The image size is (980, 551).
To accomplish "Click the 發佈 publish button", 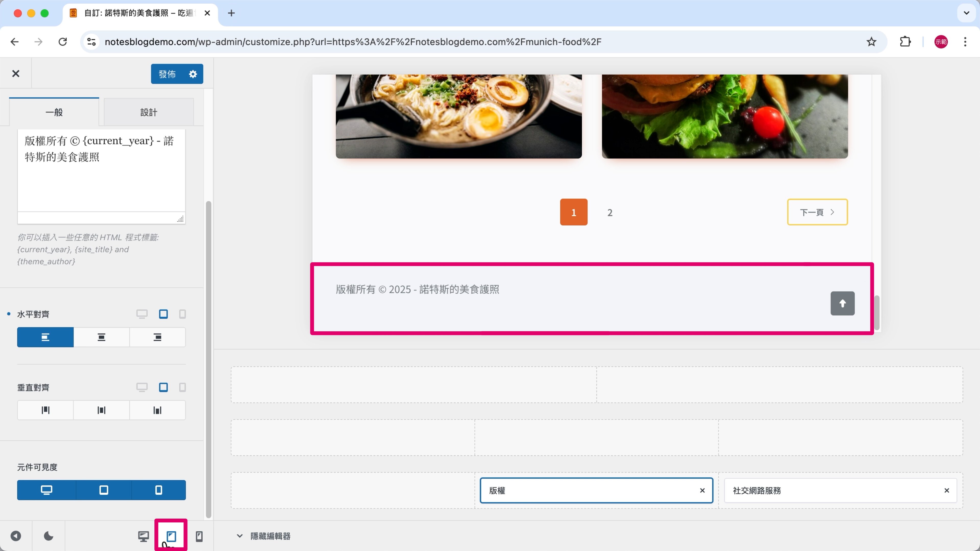I will coord(167,74).
